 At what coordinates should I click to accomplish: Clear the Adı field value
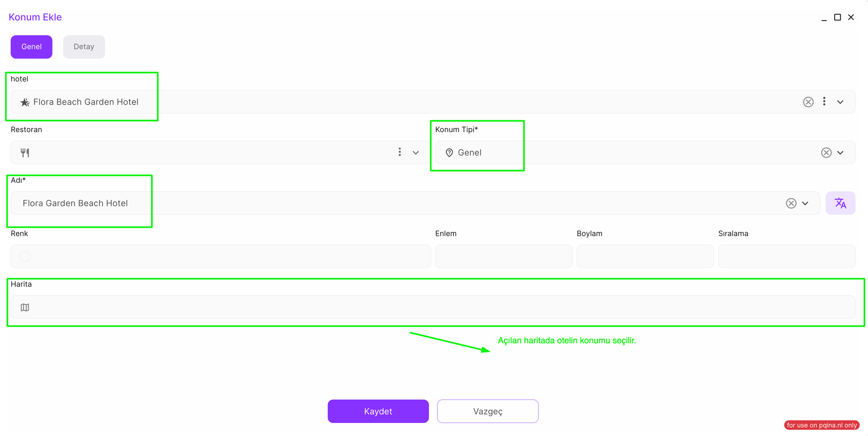[x=791, y=203]
